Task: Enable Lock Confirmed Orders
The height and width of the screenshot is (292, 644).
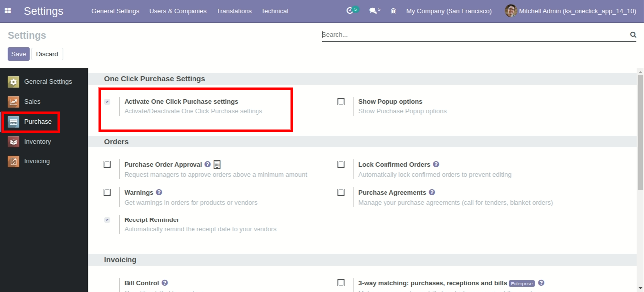Action: 341,164
